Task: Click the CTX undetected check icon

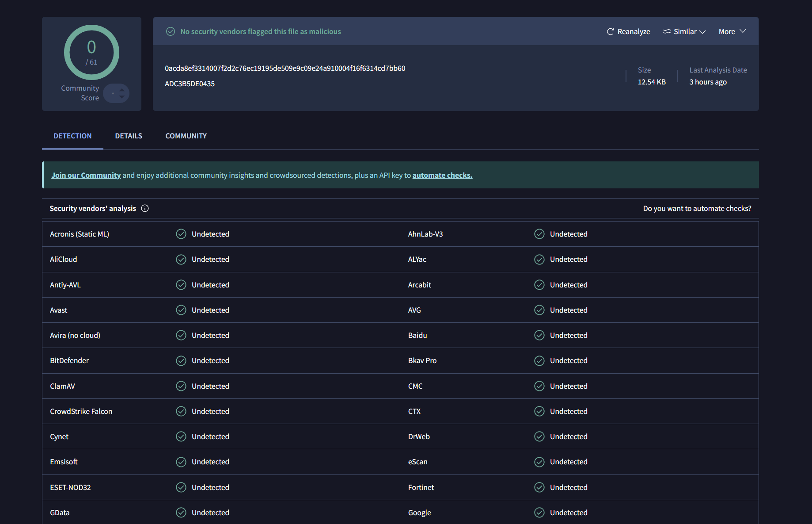Action: point(539,411)
